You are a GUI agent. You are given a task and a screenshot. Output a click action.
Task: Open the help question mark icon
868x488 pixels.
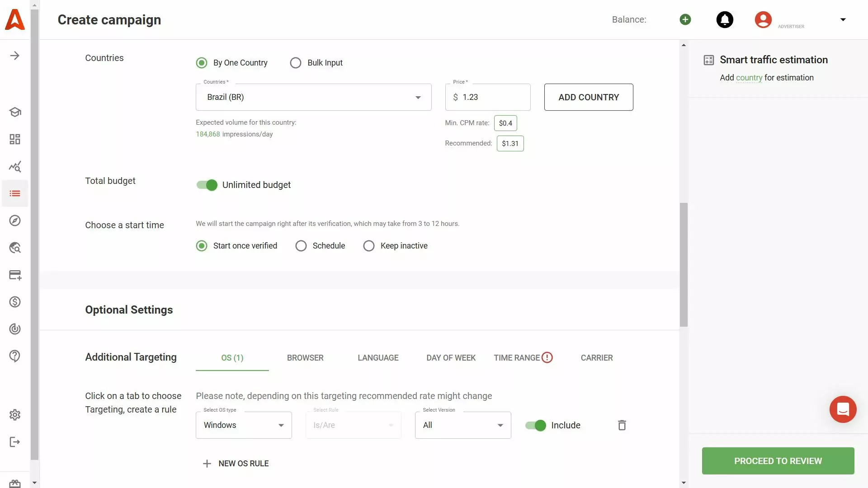click(15, 356)
